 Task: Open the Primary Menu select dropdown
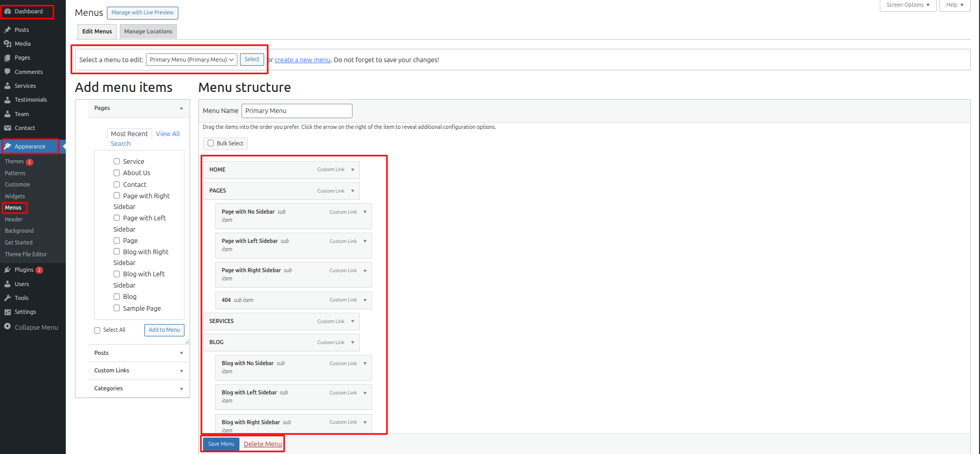click(x=192, y=60)
